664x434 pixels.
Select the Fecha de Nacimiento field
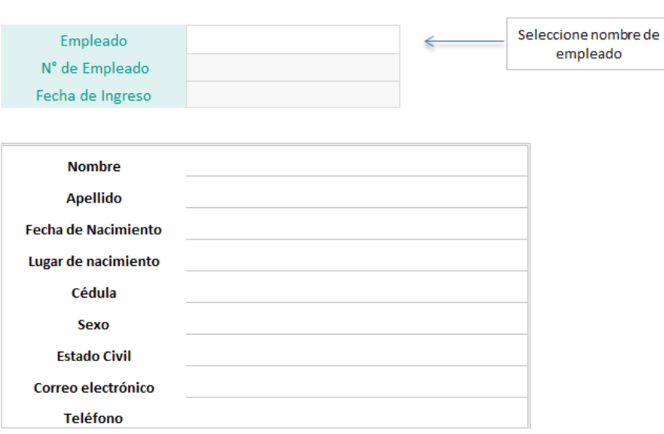point(357,224)
